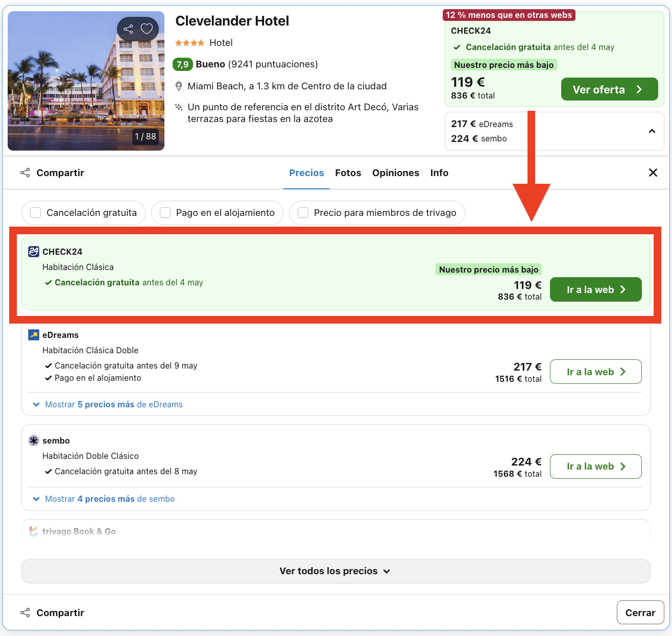Click Ir a la web for CHECK24
The width and height of the screenshot is (672, 636).
click(595, 289)
